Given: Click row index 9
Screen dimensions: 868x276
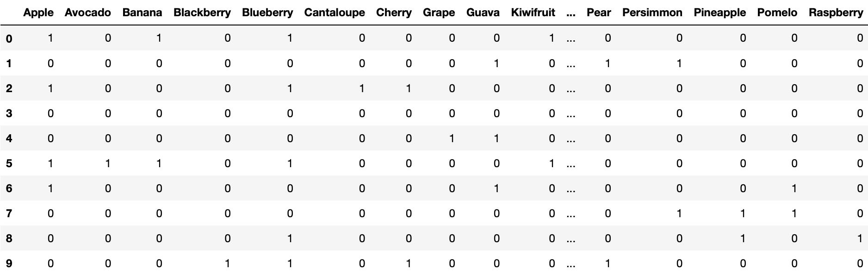Looking at the screenshot, I should click(9, 263).
